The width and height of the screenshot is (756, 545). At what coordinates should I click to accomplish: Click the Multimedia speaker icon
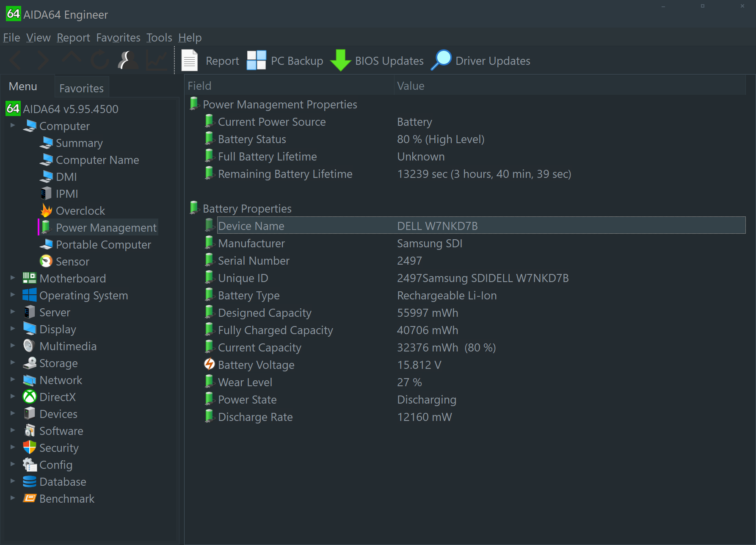tap(29, 346)
